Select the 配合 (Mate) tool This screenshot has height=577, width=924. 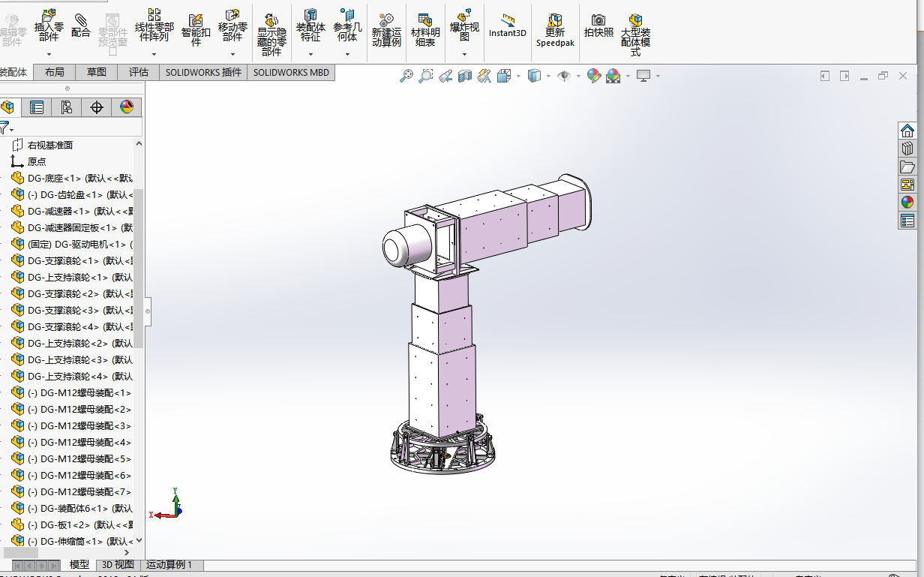pyautogui.click(x=80, y=26)
